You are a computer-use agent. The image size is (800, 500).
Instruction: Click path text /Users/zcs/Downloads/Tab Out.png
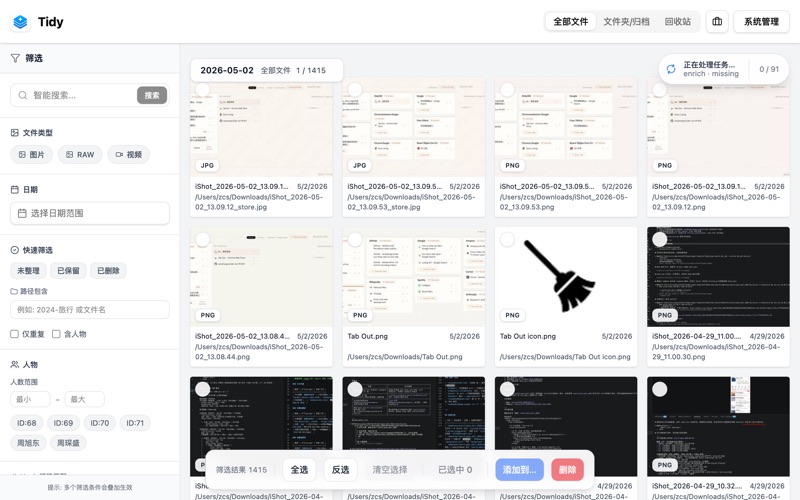(405, 357)
